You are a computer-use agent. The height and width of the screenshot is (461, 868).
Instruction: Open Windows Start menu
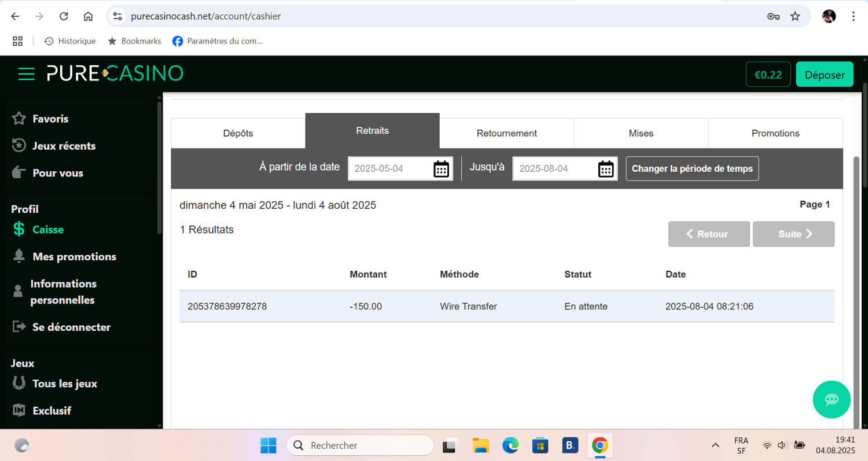268,445
